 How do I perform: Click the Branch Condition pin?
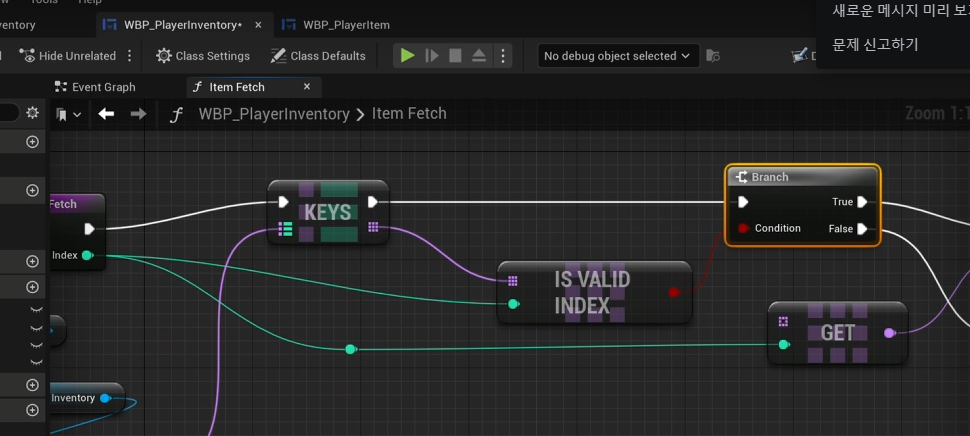tap(744, 228)
